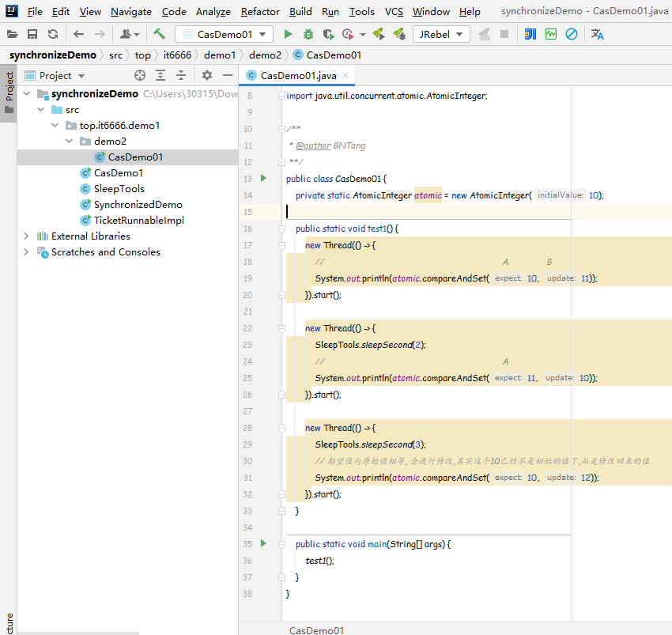Viewport: 672px width, 635px height.
Task: Open Project panel settings gear
Action: point(207,75)
